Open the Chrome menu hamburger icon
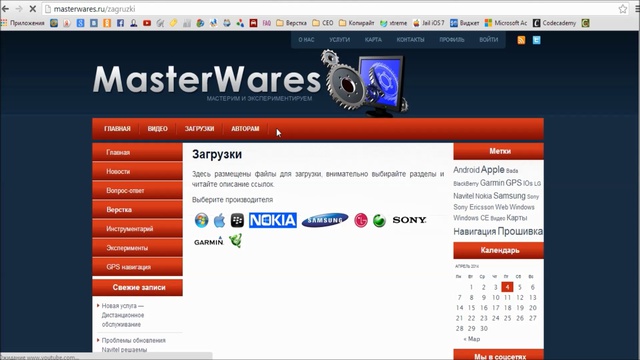The image size is (640, 360). click(637, 9)
